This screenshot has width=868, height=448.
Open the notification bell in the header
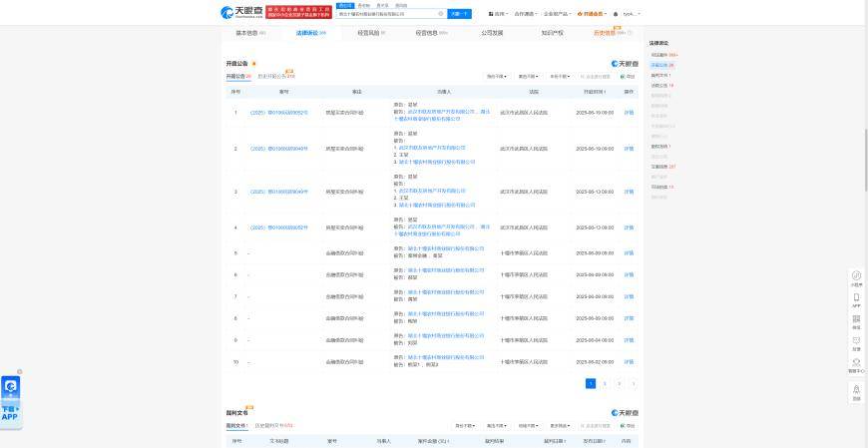pyautogui.click(x=616, y=14)
